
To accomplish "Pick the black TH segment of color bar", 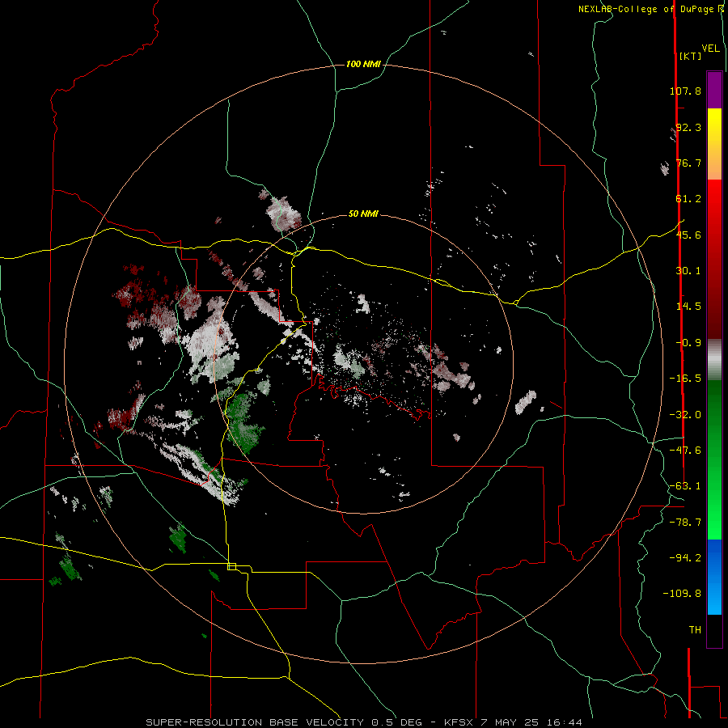I will (714, 630).
